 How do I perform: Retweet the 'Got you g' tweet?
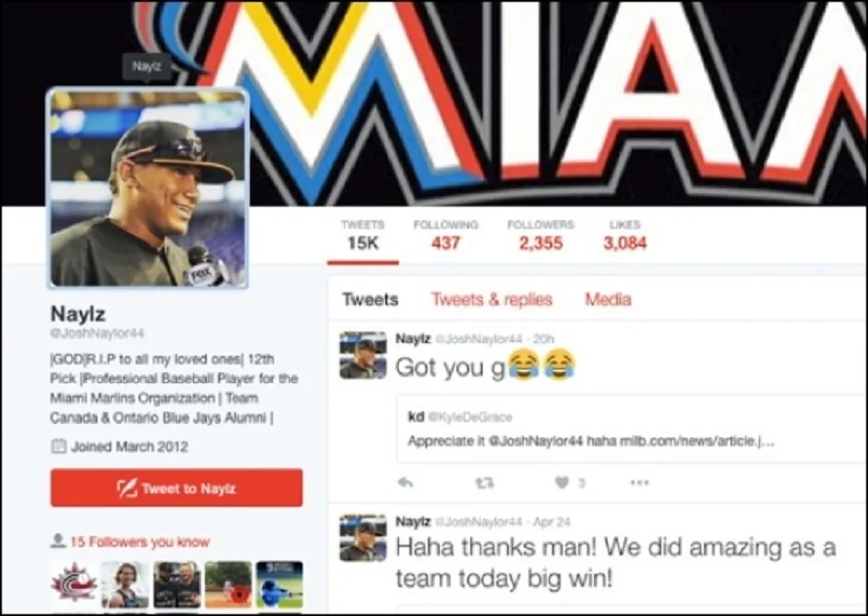pyautogui.click(x=485, y=483)
